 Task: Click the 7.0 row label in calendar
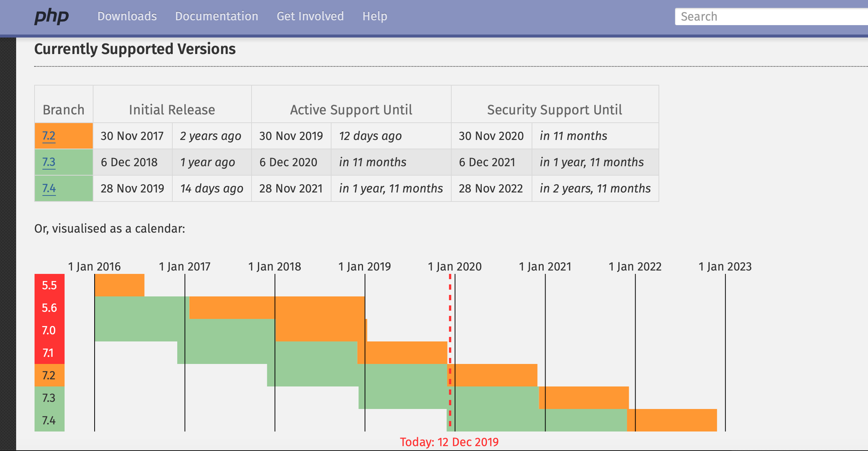point(49,330)
